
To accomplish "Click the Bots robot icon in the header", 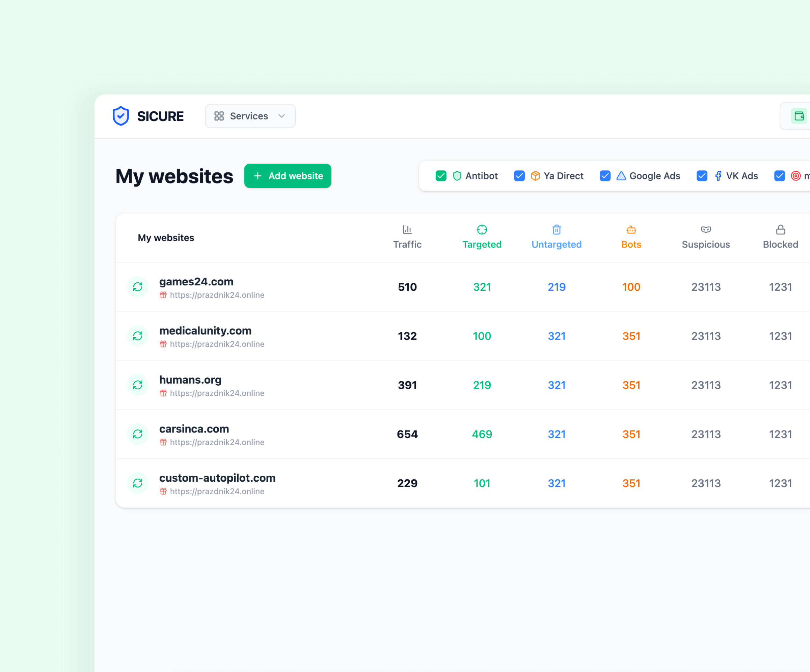I will point(631,230).
